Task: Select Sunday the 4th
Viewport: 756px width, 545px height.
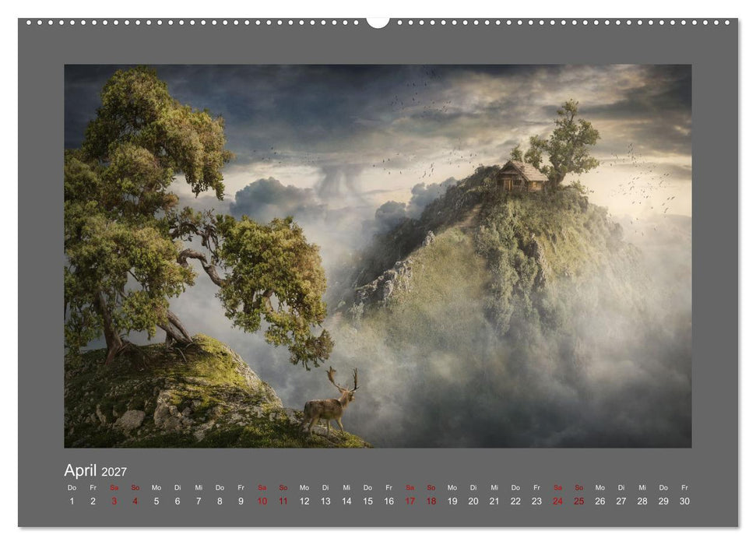Action: [135, 501]
